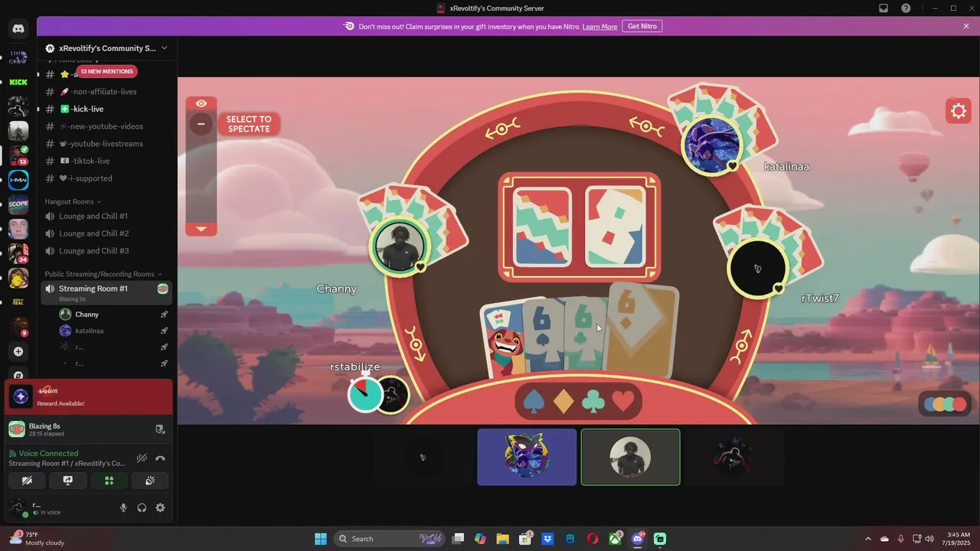Show hidden icons in the system tray
This screenshot has height=551, width=980.
tap(867, 539)
